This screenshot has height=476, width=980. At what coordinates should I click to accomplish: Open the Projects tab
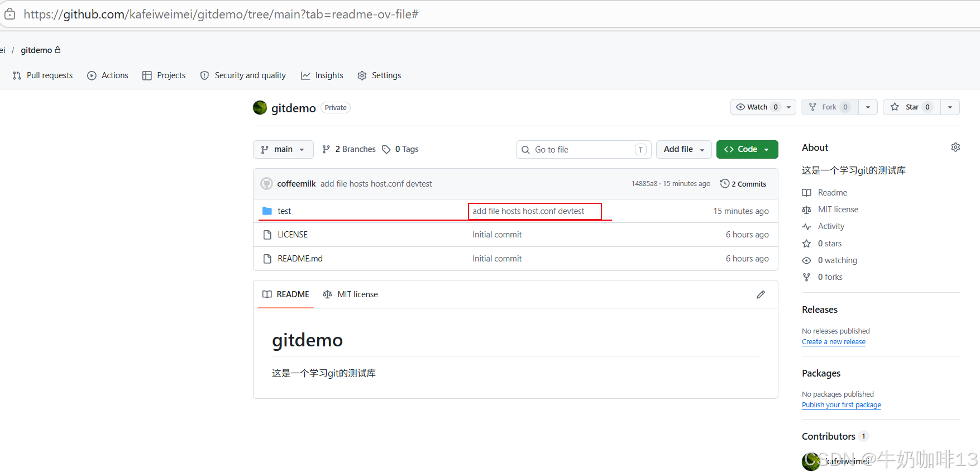164,75
